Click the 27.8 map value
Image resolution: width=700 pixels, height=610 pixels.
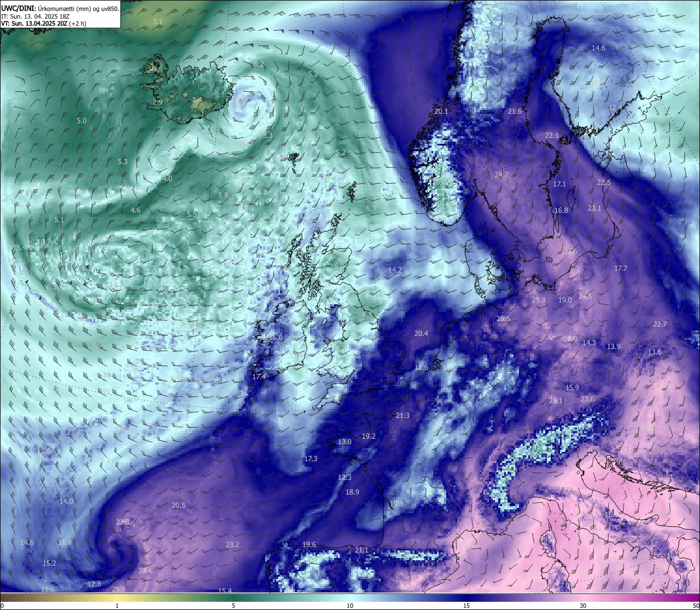tap(122, 522)
